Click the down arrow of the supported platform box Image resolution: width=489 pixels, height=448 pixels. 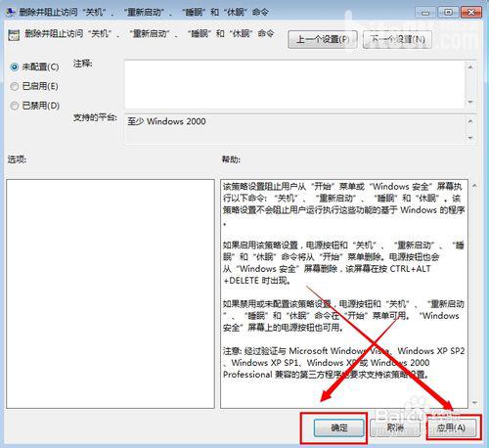point(470,138)
